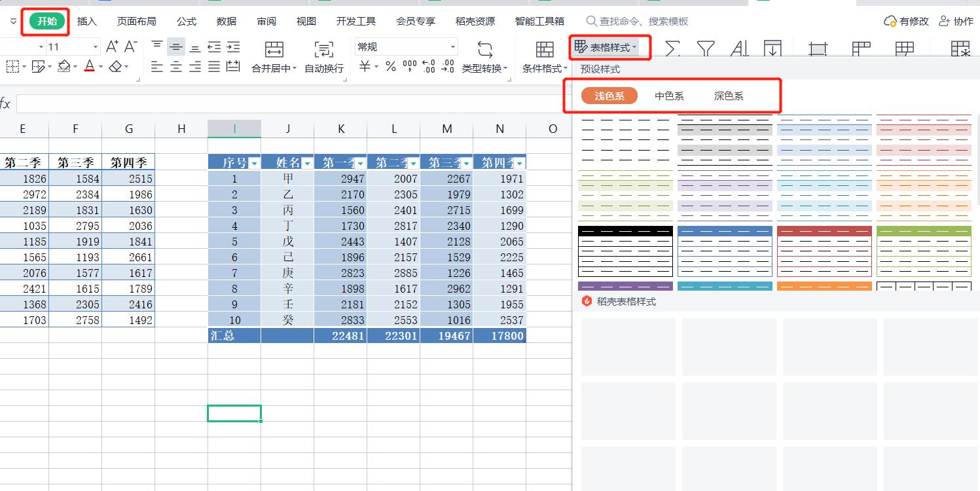Click the Filter funnel icon

click(706, 48)
